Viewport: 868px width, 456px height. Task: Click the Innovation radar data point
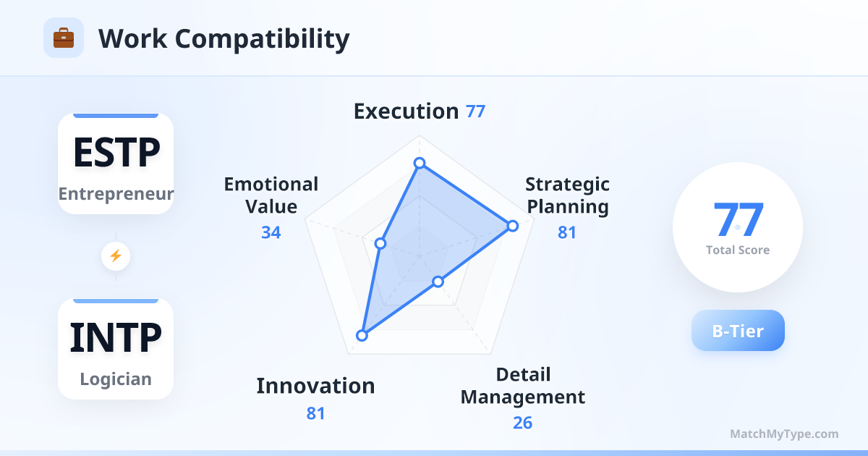coord(362,334)
